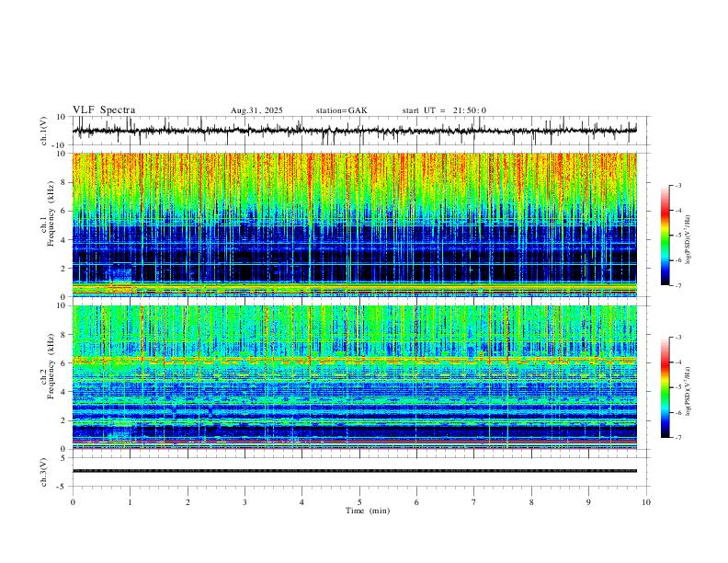Click the ch.3 voltage trace strip

pos(354,472)
